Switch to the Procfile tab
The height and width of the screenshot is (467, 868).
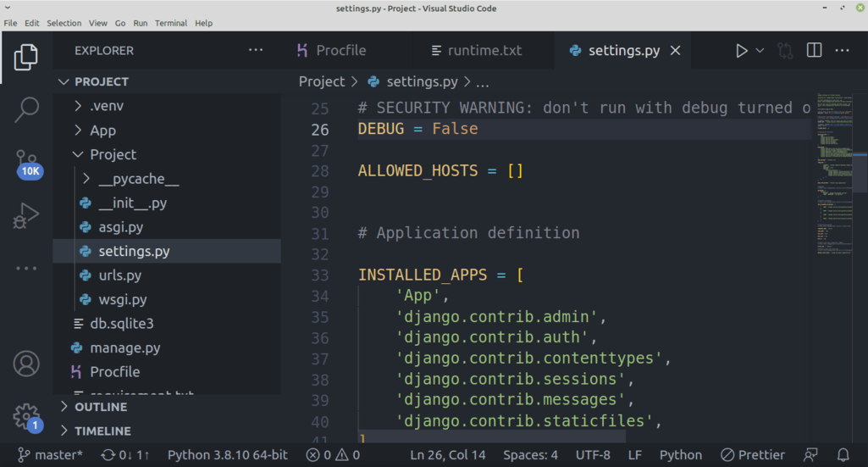pos(341,50)
